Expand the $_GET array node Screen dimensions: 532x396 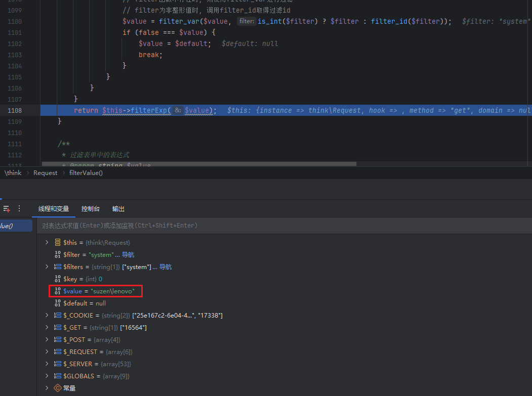tap(47, 328)
